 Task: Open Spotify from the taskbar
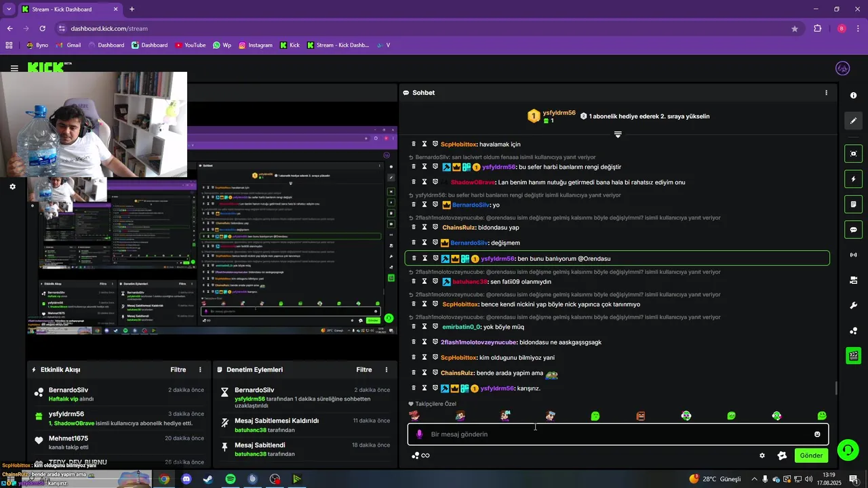pos(231,479)
